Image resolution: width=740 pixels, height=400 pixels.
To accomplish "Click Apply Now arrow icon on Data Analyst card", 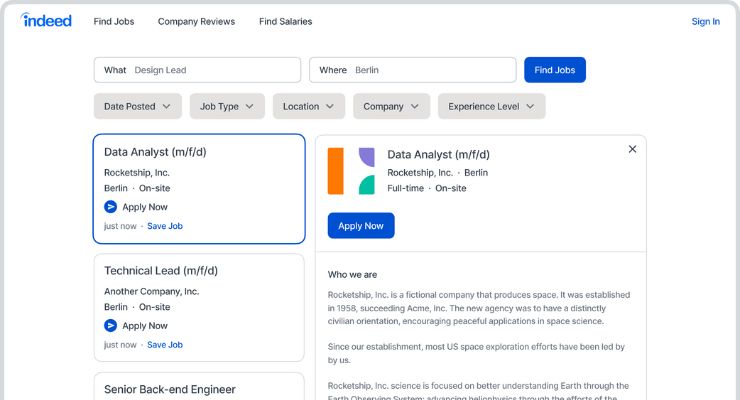I will coord(110,207).
